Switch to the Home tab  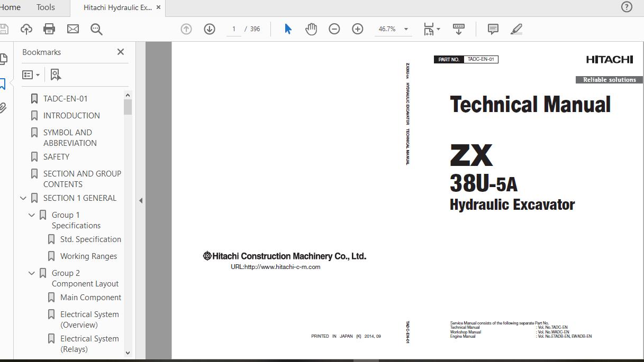click(x=10, y=7)
